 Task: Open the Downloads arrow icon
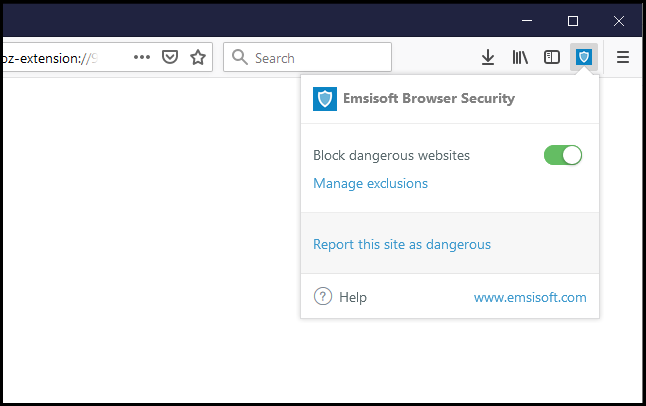tap(488, 58)
